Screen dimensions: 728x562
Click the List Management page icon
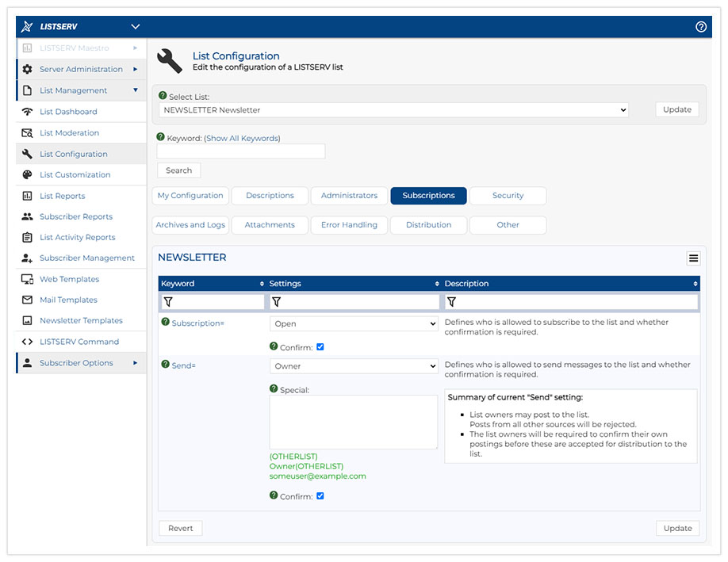[x=28, y=90]
